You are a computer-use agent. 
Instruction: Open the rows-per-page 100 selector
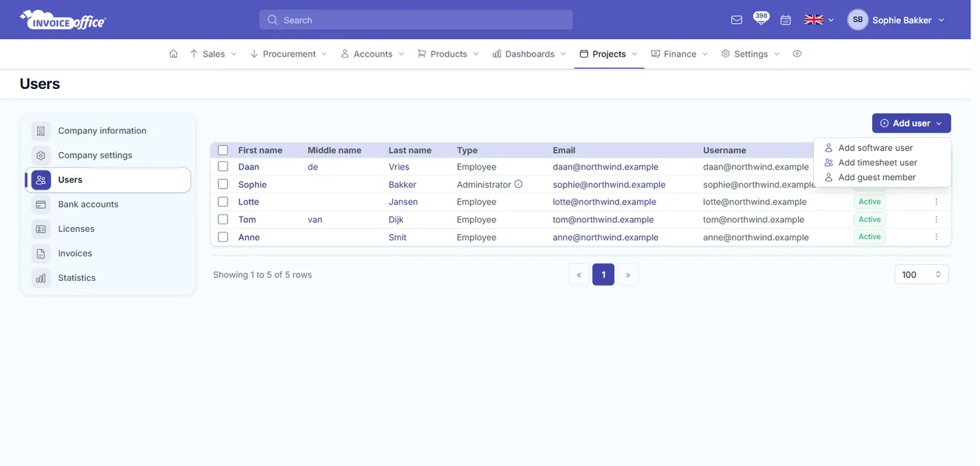click(921, 275)
